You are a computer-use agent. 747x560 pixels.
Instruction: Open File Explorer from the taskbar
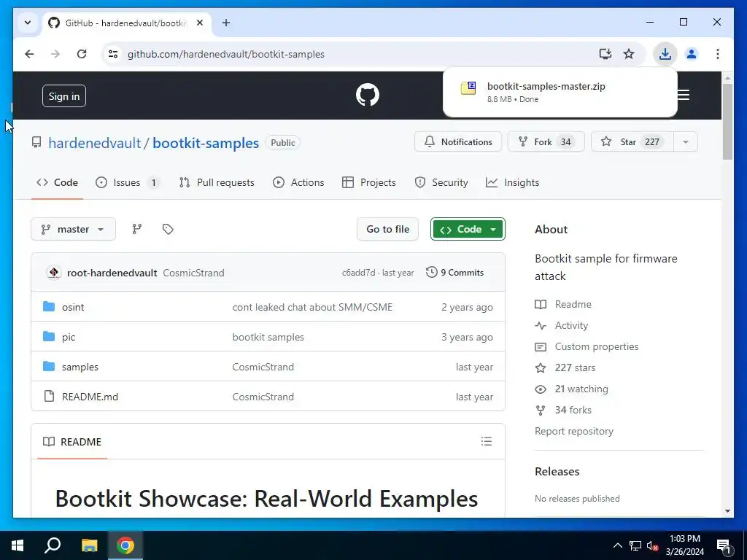89,545
